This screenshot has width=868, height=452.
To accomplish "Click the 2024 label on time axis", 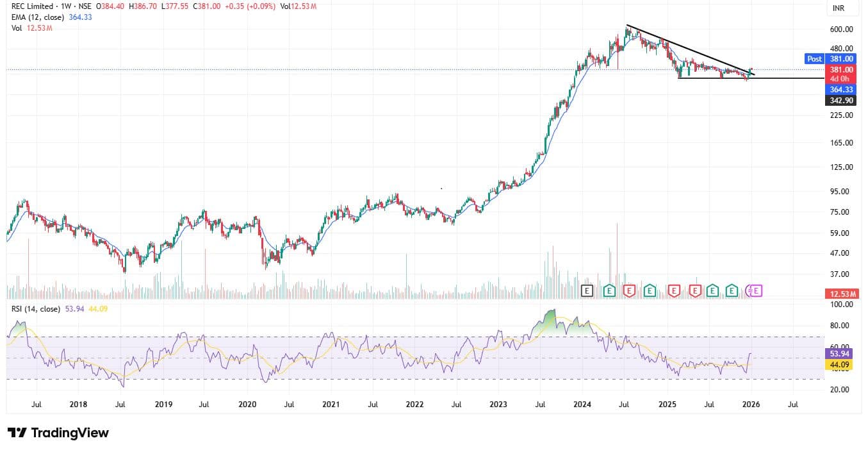I will [582, 405].
